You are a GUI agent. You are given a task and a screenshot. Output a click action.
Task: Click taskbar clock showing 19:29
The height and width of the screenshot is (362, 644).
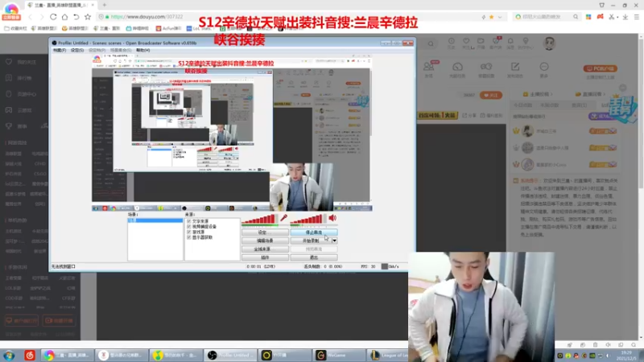click(626, 355)
